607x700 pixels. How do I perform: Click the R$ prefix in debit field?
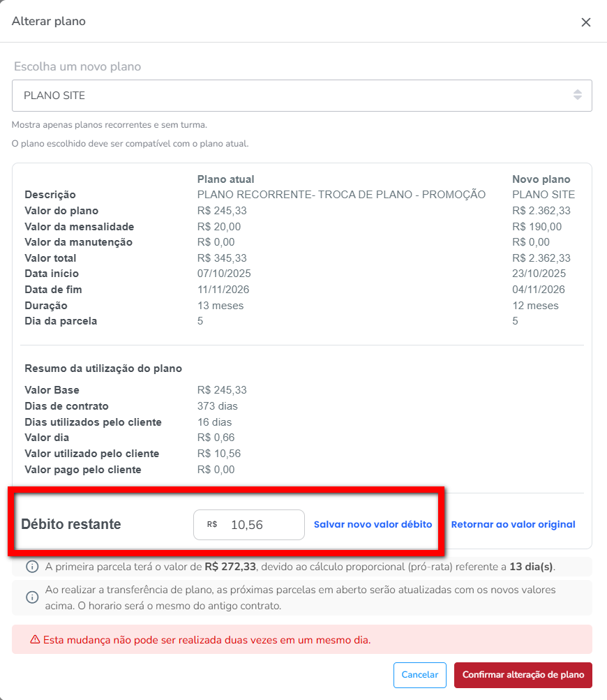click(x=212, y=525)
